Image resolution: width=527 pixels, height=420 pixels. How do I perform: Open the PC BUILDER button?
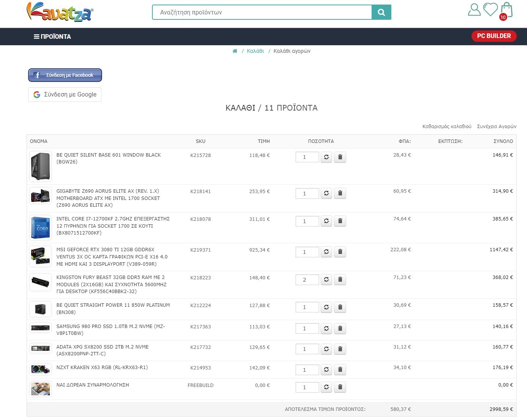click(494, 36)
